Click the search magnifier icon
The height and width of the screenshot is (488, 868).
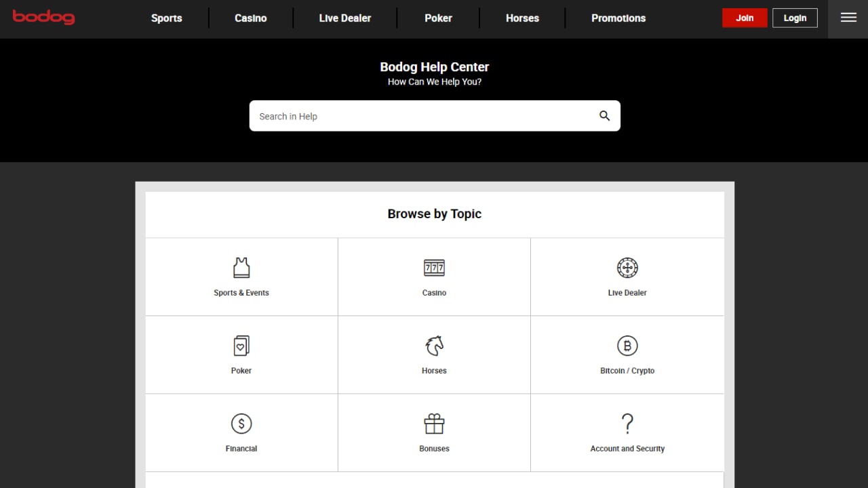pyautogui.click(x=604, y=115)
